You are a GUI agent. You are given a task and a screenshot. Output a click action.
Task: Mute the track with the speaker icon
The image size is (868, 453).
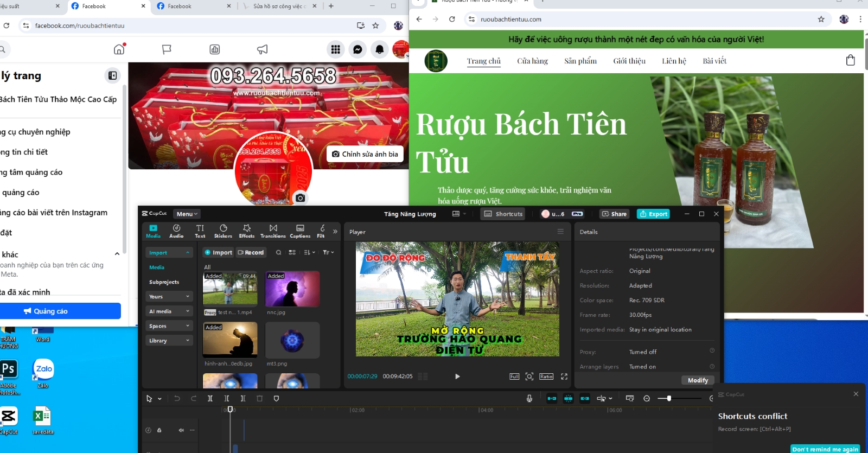pyautogui.click(x=181, y=430)
